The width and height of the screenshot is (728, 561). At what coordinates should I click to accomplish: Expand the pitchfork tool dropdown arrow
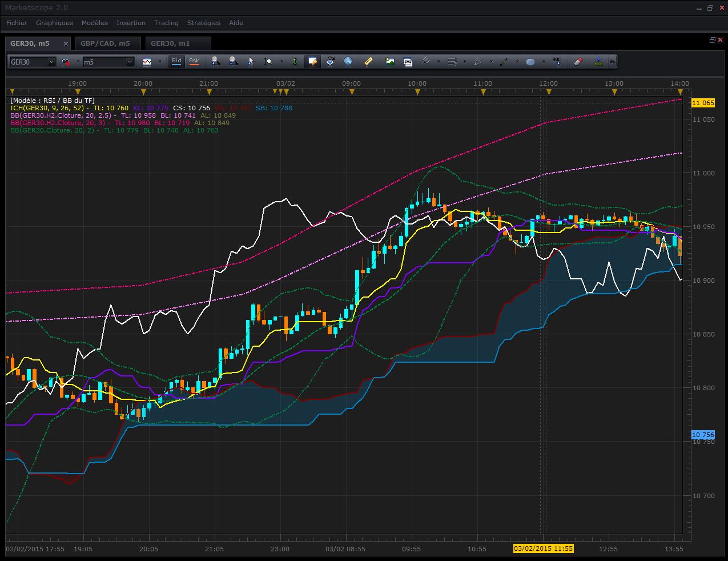click(439, 62)
